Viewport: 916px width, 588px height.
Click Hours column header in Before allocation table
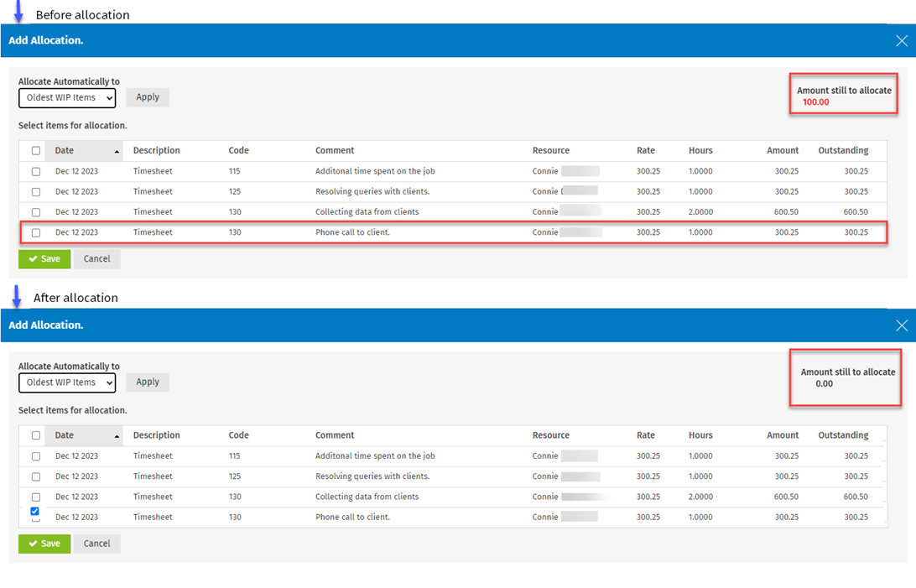700,151
